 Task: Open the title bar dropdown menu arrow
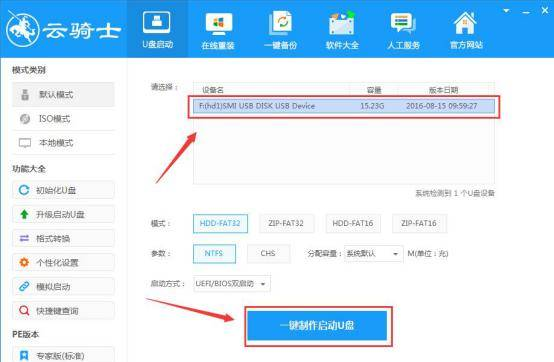(506, 11)
